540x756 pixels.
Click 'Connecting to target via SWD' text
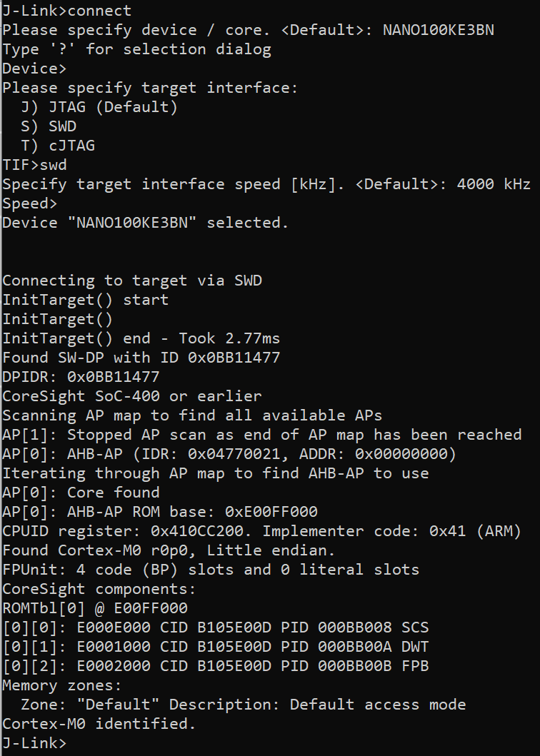tap(132, 281)
